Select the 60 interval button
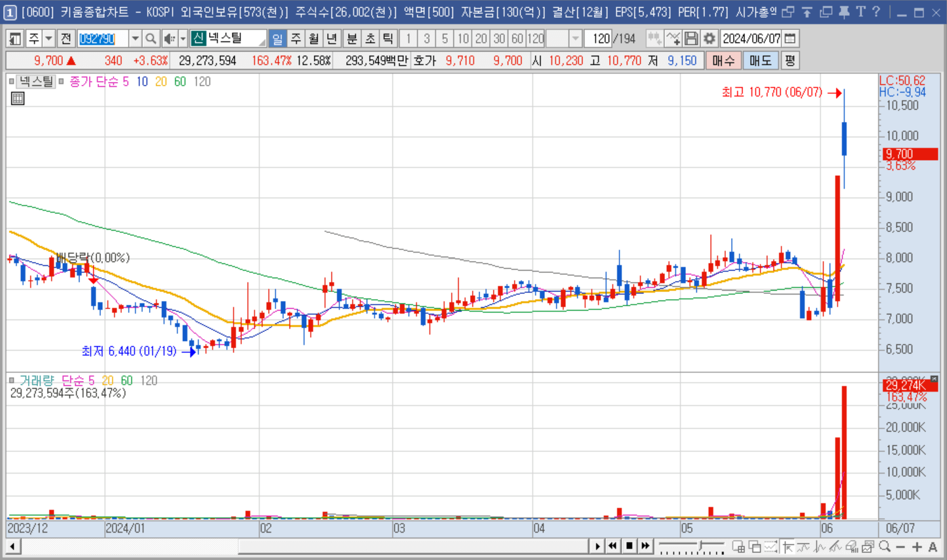The image size is (947, 560). point(518,39)
